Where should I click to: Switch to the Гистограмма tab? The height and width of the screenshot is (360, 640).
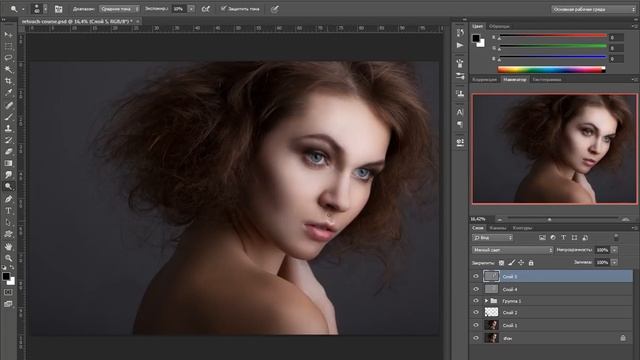(547, 80)
